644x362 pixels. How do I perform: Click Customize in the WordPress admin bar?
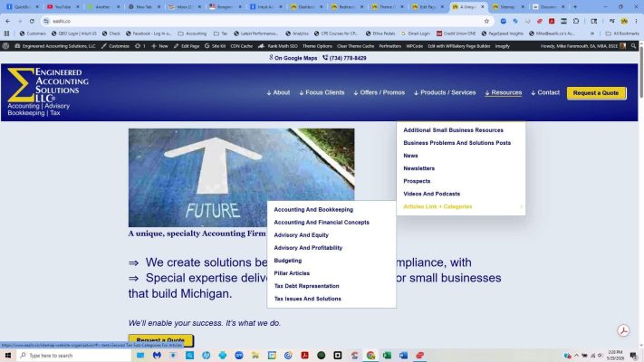point(115,46)
